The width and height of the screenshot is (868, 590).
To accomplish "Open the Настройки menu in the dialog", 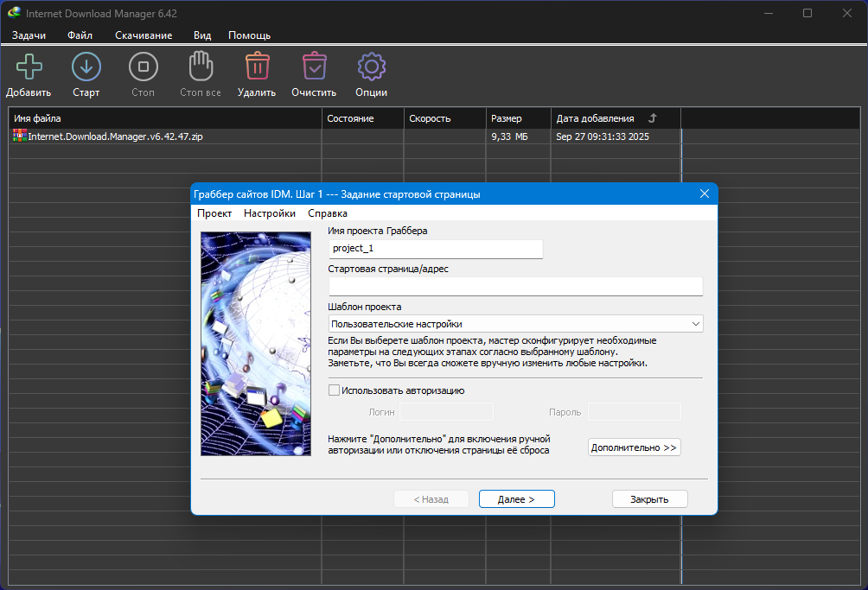I will (270, 213).
